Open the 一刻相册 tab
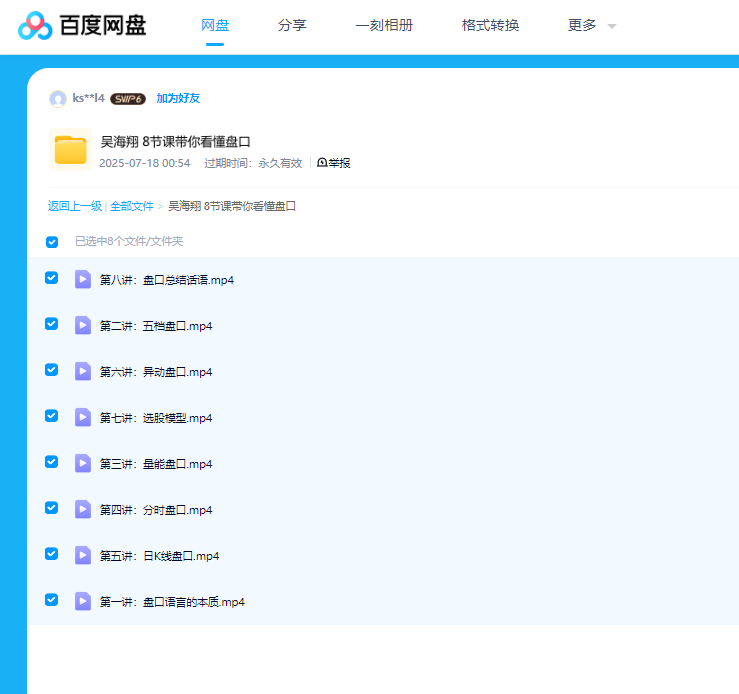 (384, 26)
